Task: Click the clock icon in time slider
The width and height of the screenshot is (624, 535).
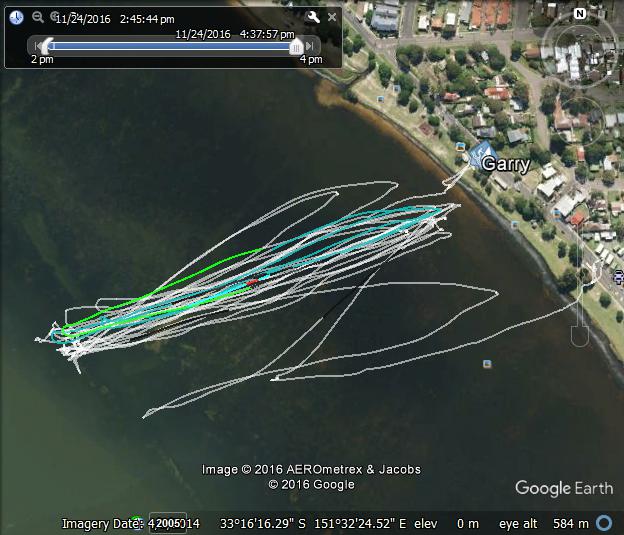Action: tap(16, 18)
